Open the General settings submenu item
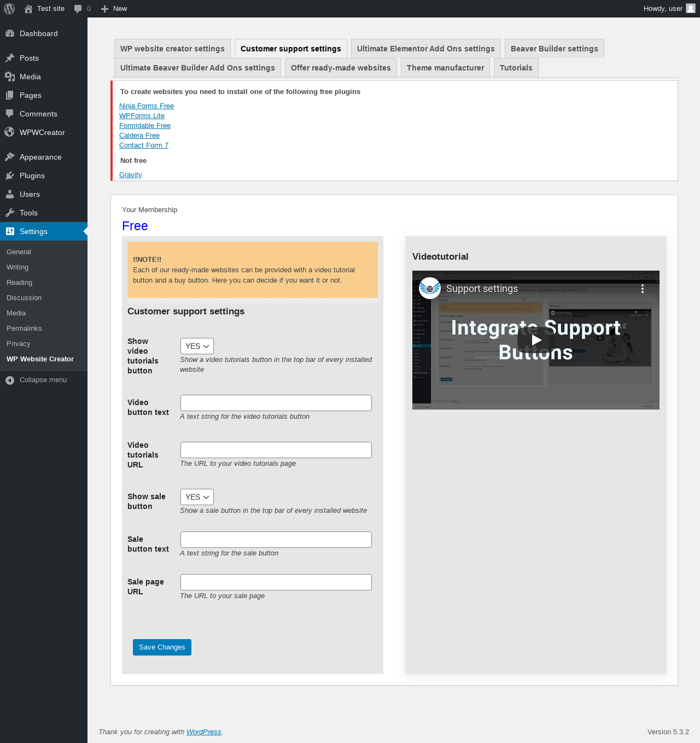Screen dimensions: 700x743 44,252
